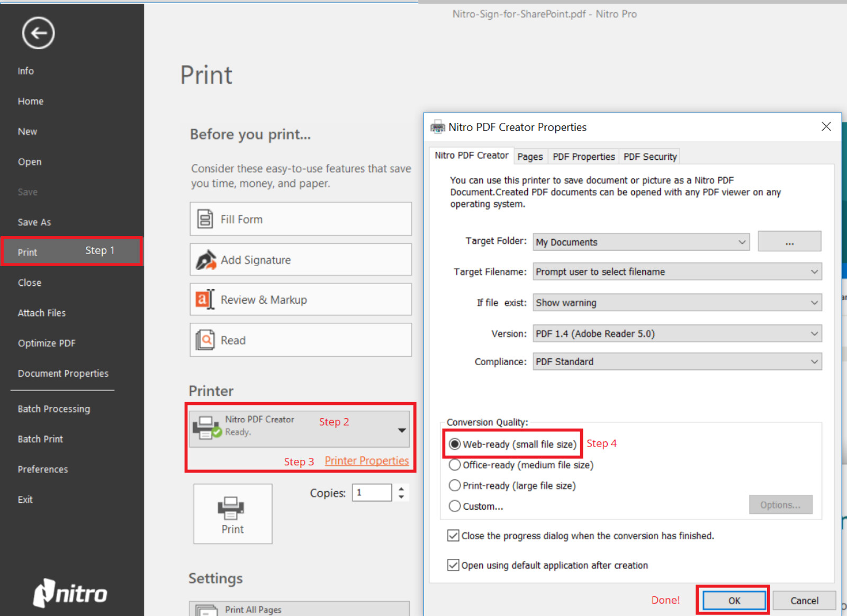Viewport: 847px width, 616px height.
Task: Uncheck Open using default application after creation
Action: click(x=453, y=565)
